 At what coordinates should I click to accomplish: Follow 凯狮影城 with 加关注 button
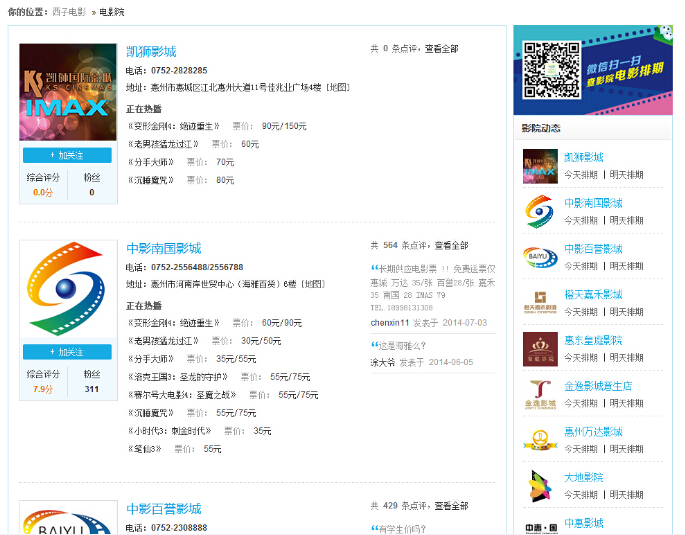coord(67,155)
